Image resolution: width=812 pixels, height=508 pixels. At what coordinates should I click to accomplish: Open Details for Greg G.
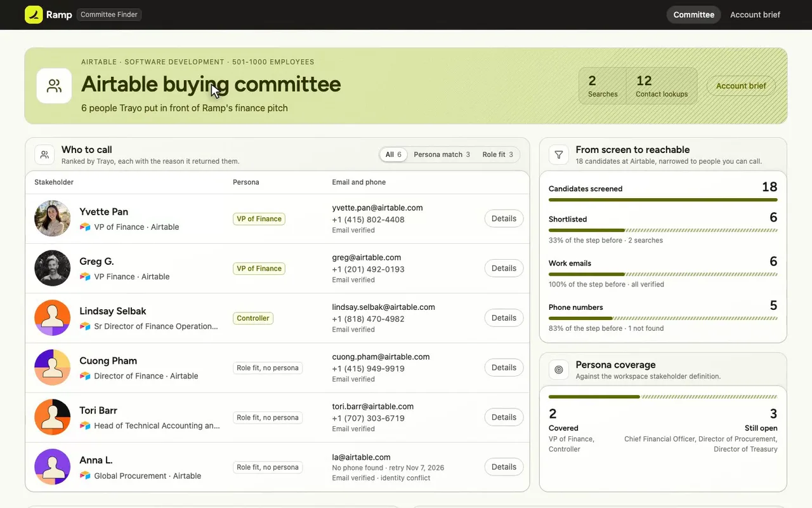(x=504, y=268)
